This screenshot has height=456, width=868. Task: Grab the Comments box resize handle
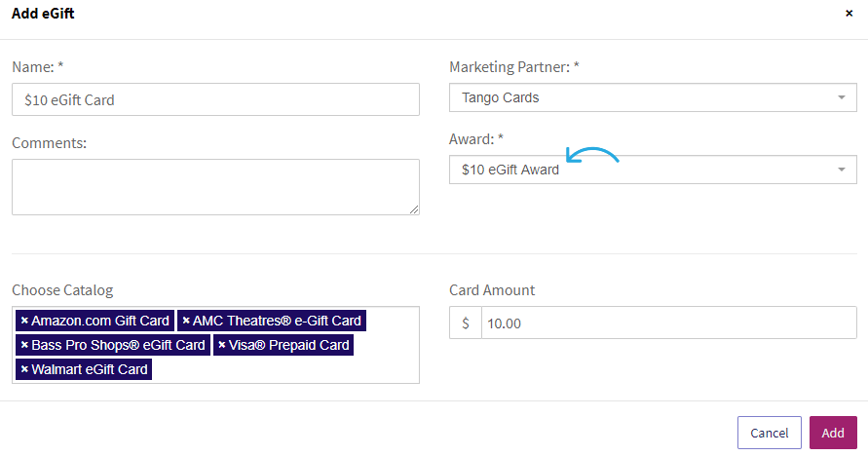414,209
